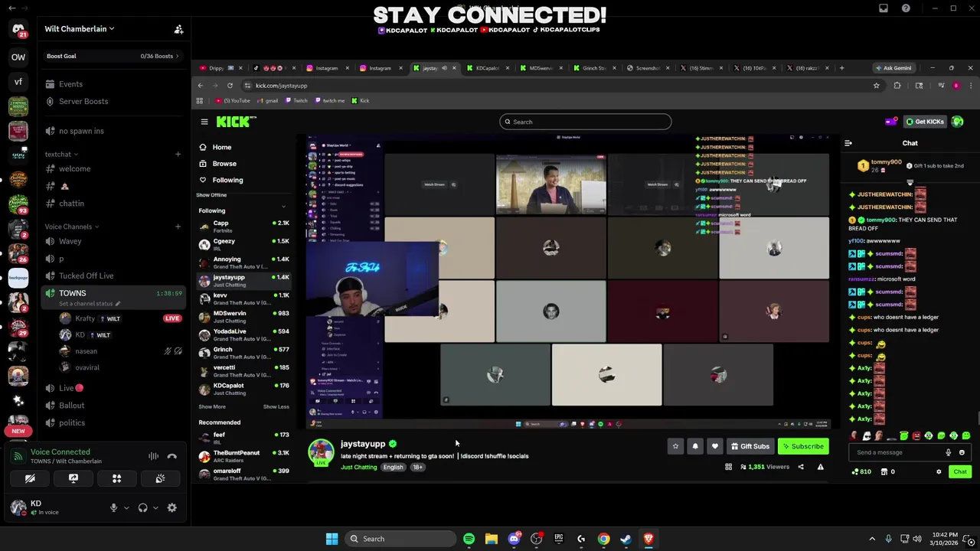Open Spotify from Windows taskbar
Screen dimensions: 980x551
469,539
